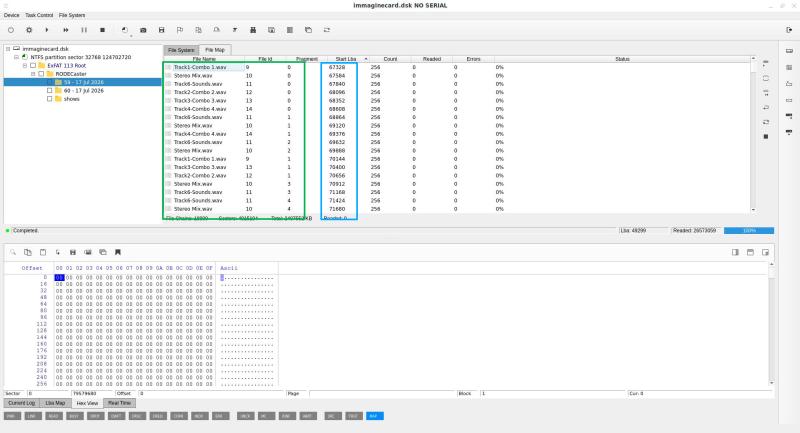800x433 pixels.
Task: Click the top-panel layout icon in hex toolbar
Action: pyautogui.click(x=751, y=252)
